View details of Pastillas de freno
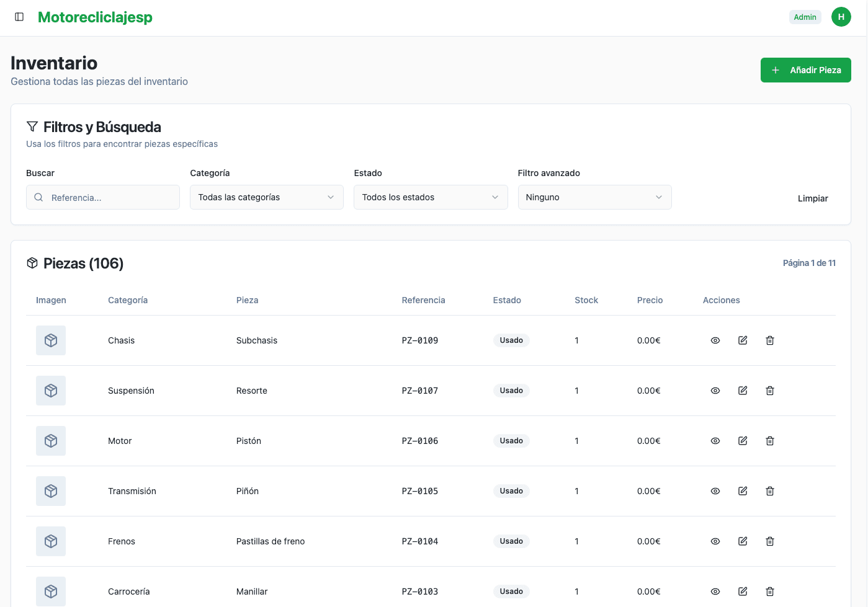Viewport: 868px width, 607px height. coord(715,541)
